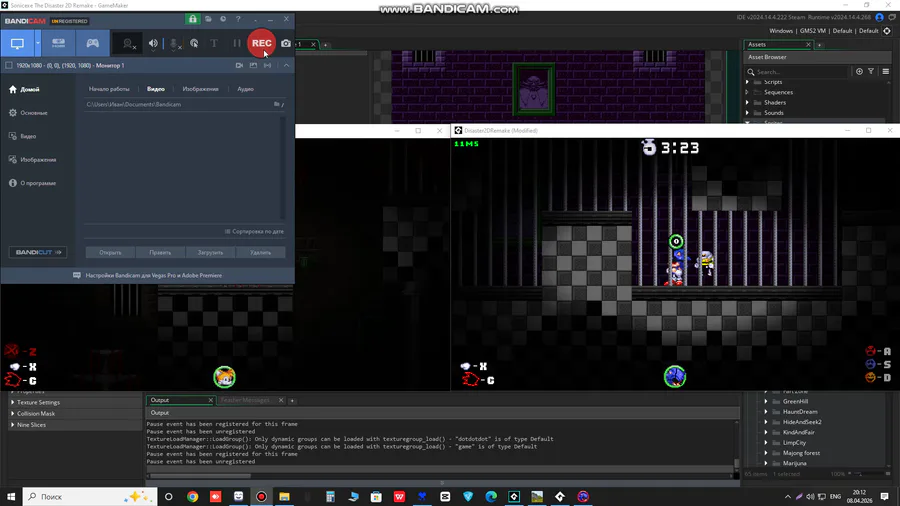Open the GameMaker target manager icon
Image resolution: width=900 pixels, height=506 pixels.
coord(887,31)
